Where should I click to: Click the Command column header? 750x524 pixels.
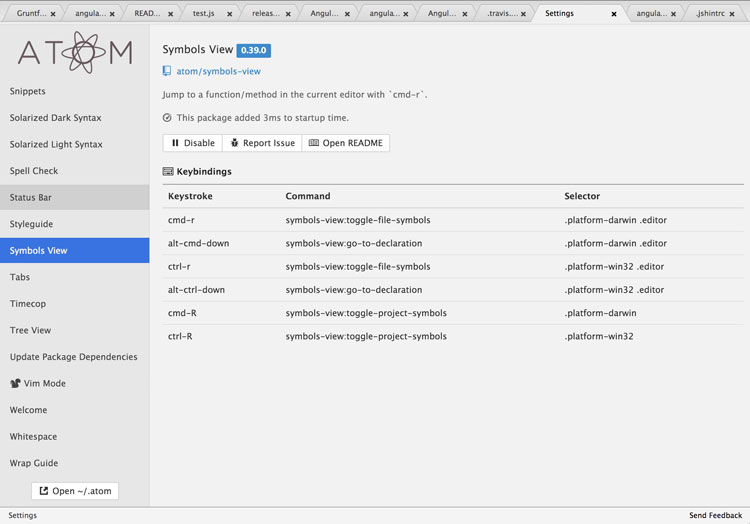click(x=308, y=196)
